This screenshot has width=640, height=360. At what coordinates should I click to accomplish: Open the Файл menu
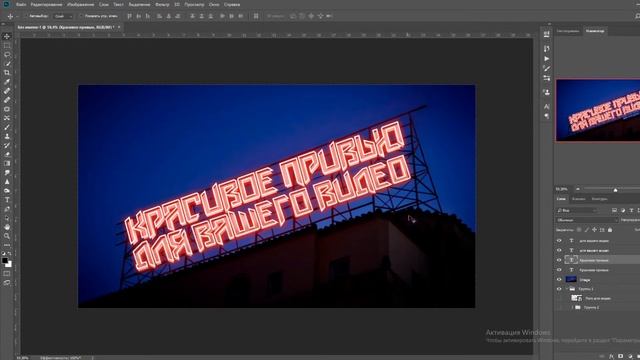click(x=21, y=4)
